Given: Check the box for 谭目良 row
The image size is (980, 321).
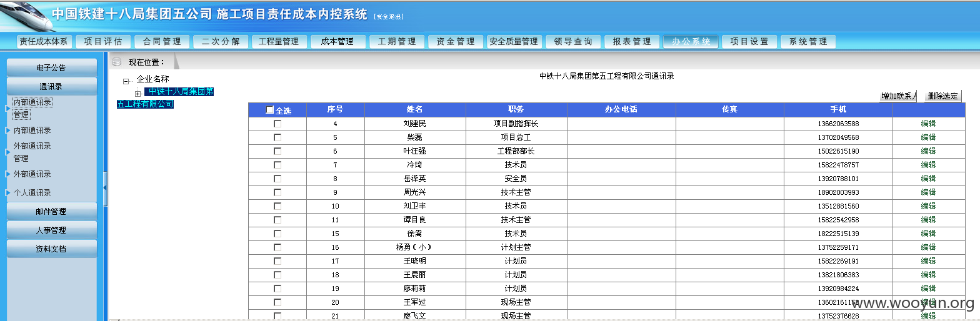Looking at the screenshot, I should click(277, 220).
